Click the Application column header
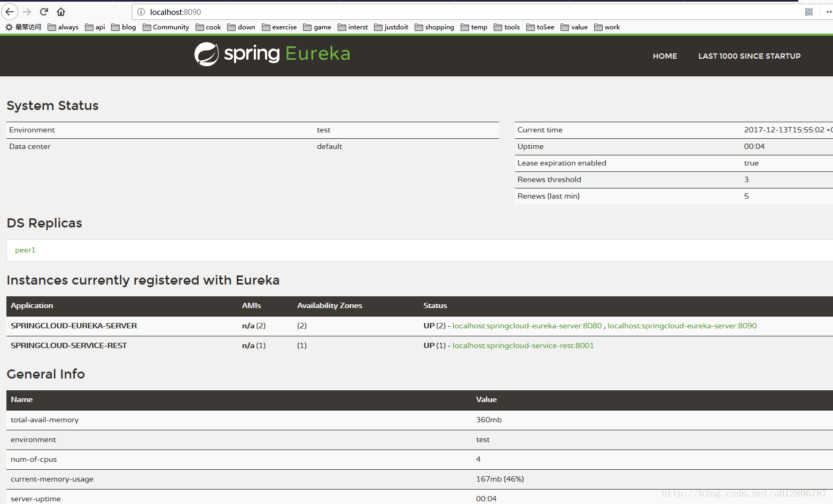 (32, 305)
